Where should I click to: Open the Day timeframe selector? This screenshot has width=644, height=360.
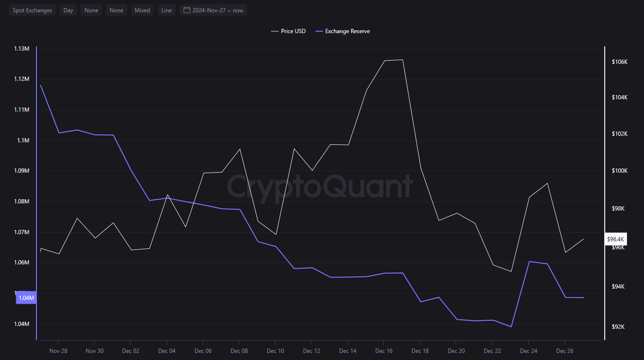68,10
